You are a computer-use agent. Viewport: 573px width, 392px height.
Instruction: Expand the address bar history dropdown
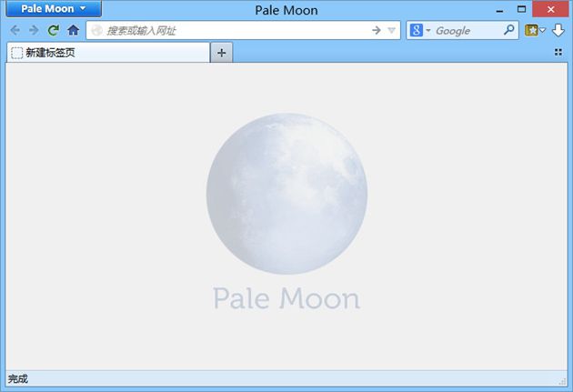[x=391, y=30]
